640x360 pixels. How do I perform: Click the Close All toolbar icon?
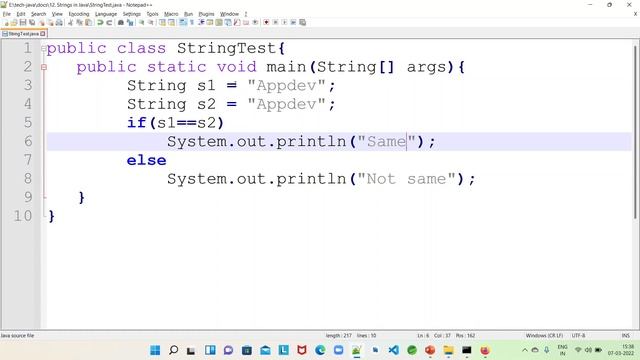(50, 22)
